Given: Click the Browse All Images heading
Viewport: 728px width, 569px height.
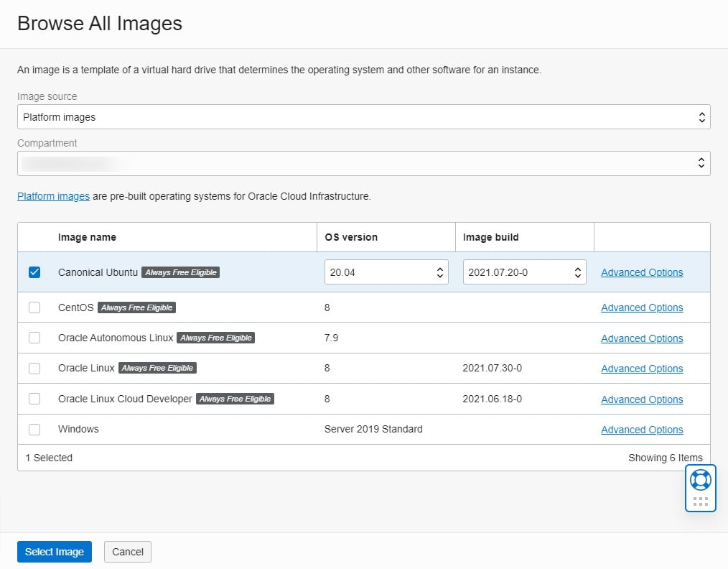Looking at the screenshot, I should 99,23.
